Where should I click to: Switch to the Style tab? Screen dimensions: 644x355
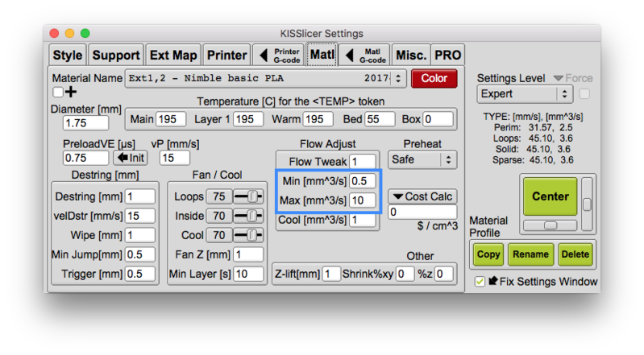point(68,55)
